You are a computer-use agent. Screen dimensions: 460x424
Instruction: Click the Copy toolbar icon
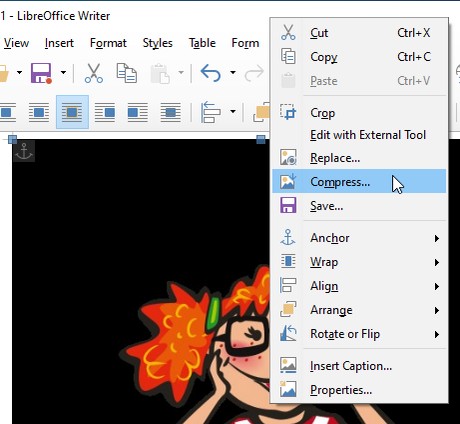pos(127,73)
